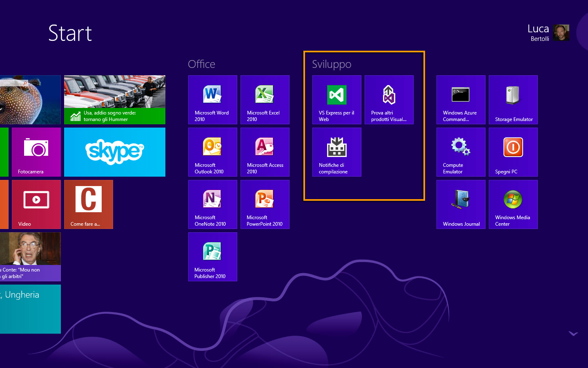Open the Video tile

click(x=36, y=204)
